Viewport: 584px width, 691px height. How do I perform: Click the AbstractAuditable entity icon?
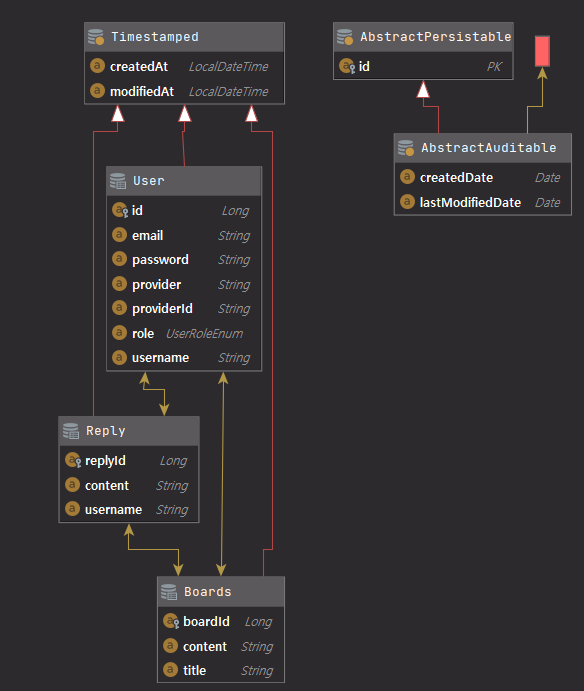coord(405,148)
